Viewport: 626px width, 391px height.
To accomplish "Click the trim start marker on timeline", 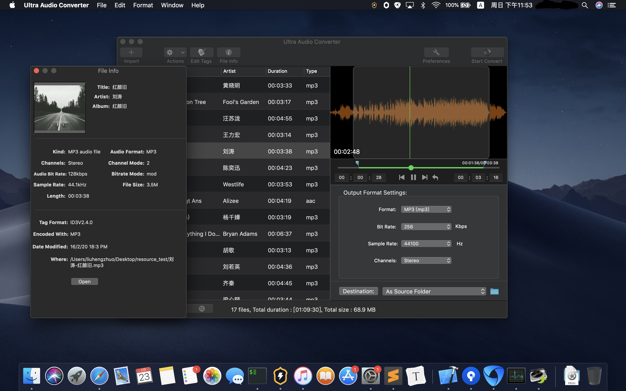I will (x=357, y=163).
